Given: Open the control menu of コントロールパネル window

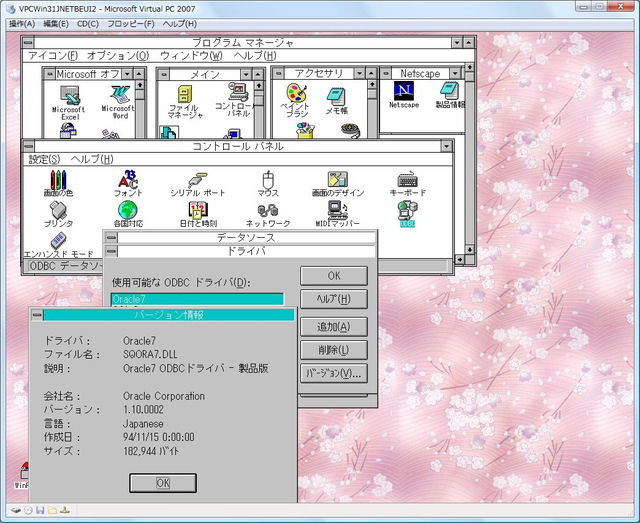Looking at the screenshot, I should click(x=29, y=146).
